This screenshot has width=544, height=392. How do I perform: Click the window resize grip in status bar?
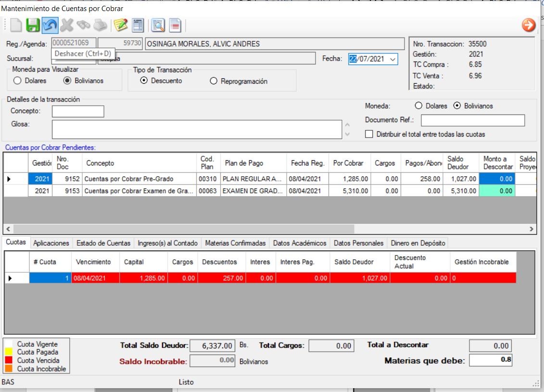pos(536,383)
